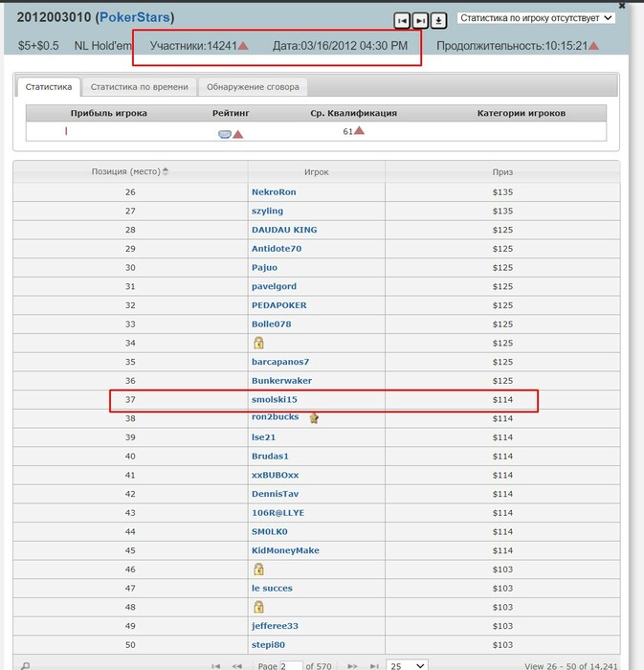
Task: Click the lock icon in row 34
Action: [x=258, y=343]
